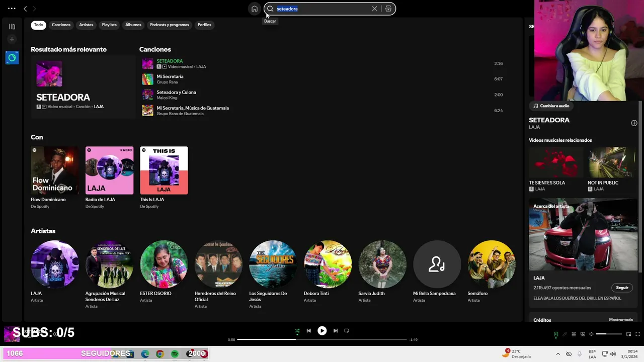Select Mi Secretaria, Música de Guatemala
The width and height of the screenshot is (644, 362).
tap(323, 111)
